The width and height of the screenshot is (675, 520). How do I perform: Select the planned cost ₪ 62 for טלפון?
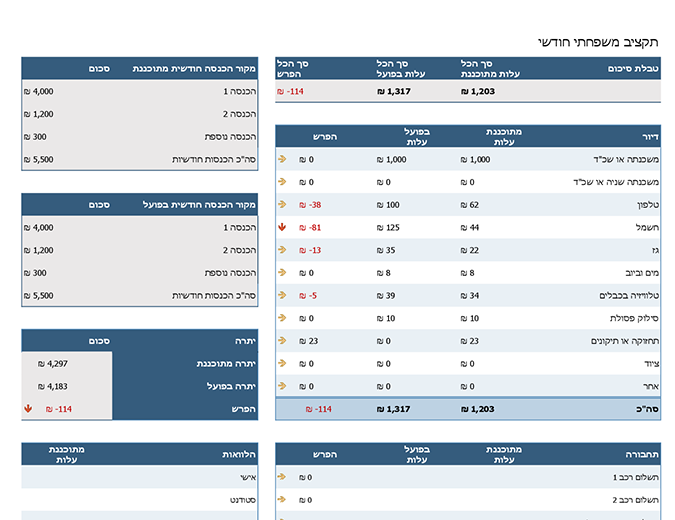click(x=470, y=205)
